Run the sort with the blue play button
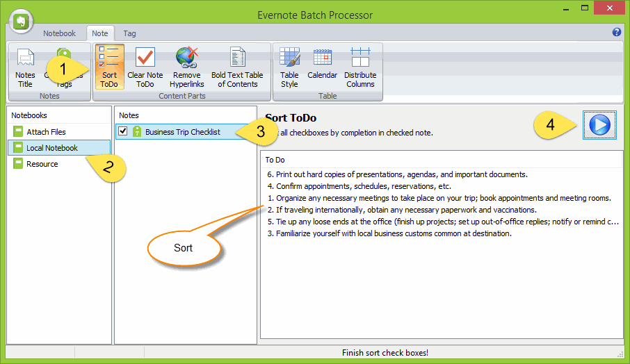The width and height of the screenshot is (630, 364). pyautogui.click(x=599, y=125)
